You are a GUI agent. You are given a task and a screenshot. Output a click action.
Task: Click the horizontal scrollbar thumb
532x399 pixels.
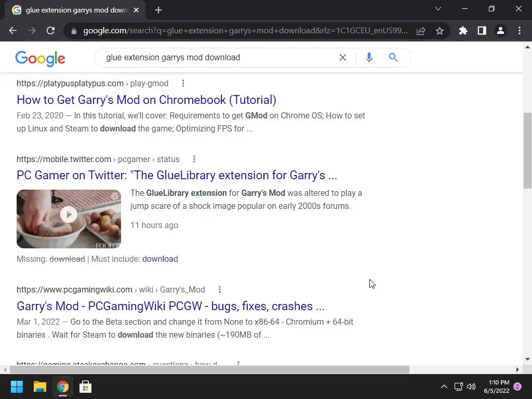coord(209,369)
